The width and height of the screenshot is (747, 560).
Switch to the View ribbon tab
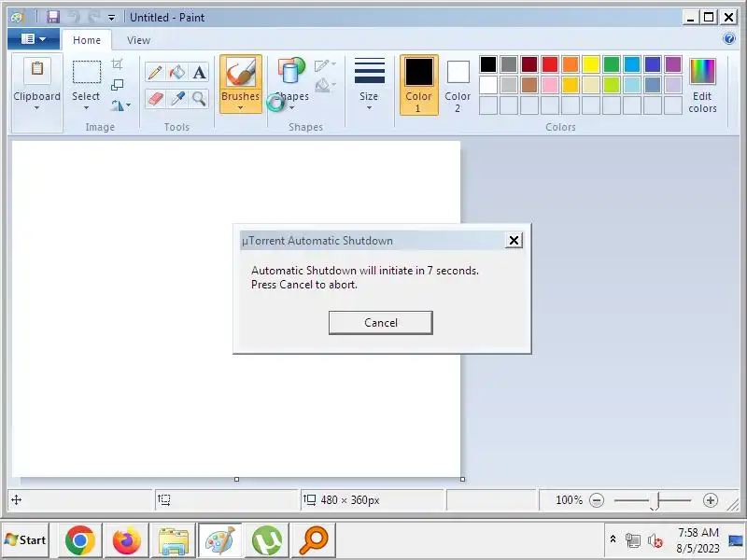138,40
